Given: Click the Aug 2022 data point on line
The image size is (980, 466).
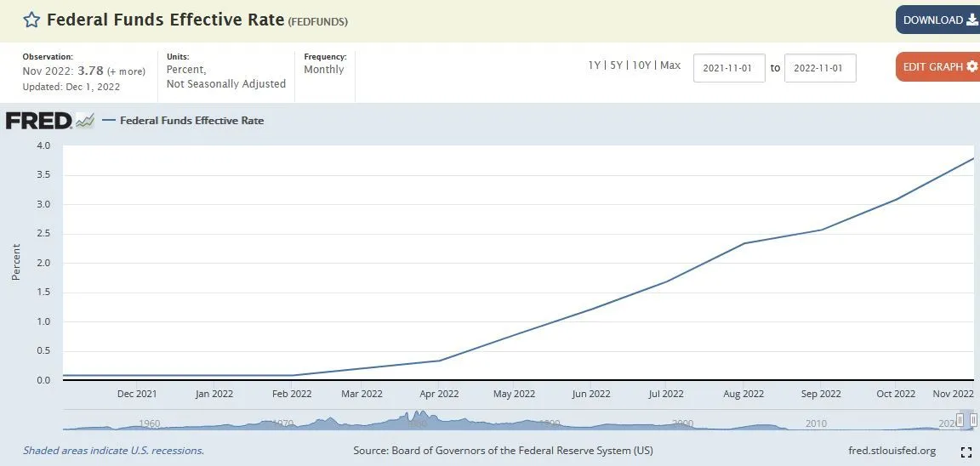Looking at the screenshot, I should point(744,243).
